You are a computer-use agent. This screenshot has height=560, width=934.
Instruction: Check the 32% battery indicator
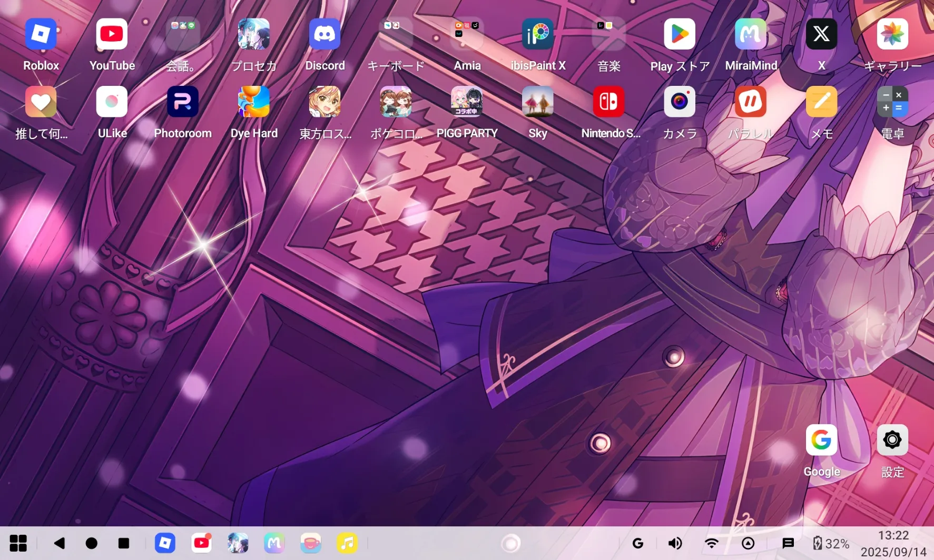(831, 543)
